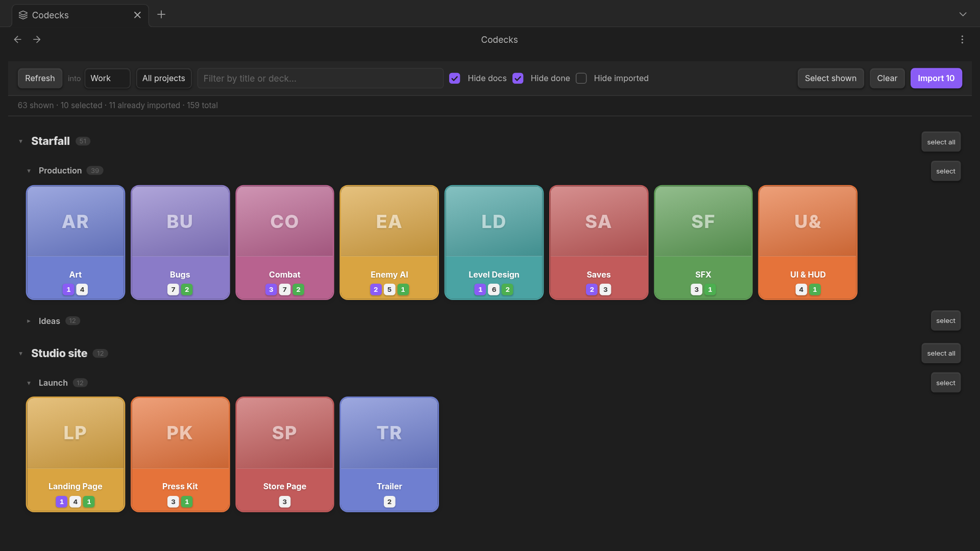Click the Select shown button
980x551 pixels.
pyautogui.click(x=830, y=78)
